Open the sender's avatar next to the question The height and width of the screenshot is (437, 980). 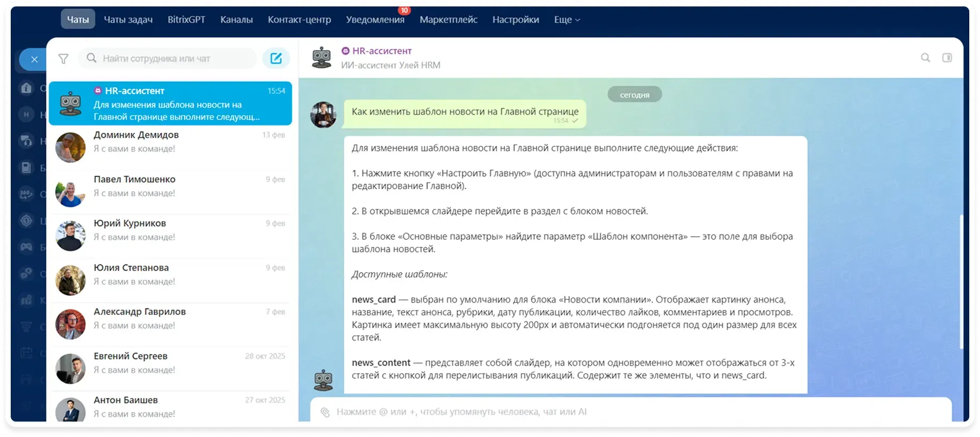point(323,115)
